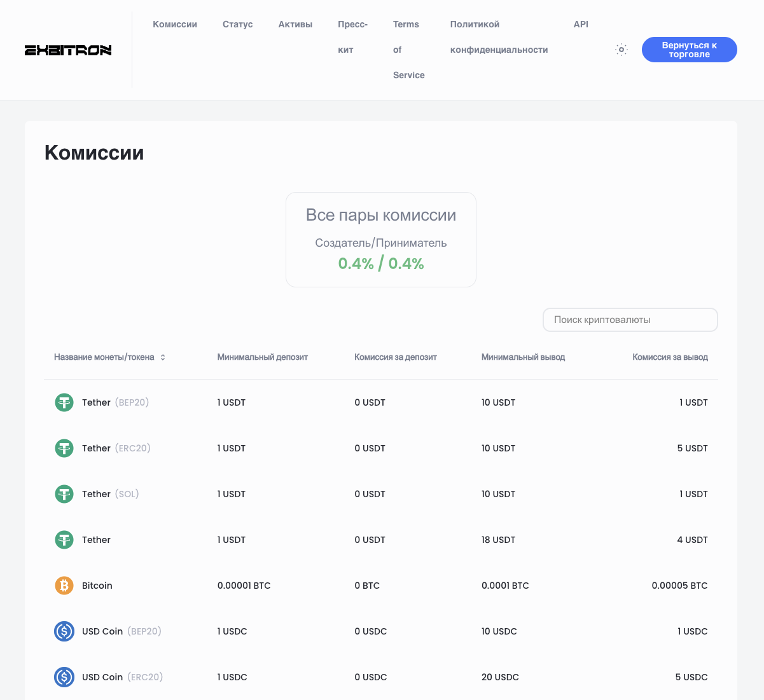
Task: Click the 0.00005 BTC withdrawal fee
Action: point(679,586)
